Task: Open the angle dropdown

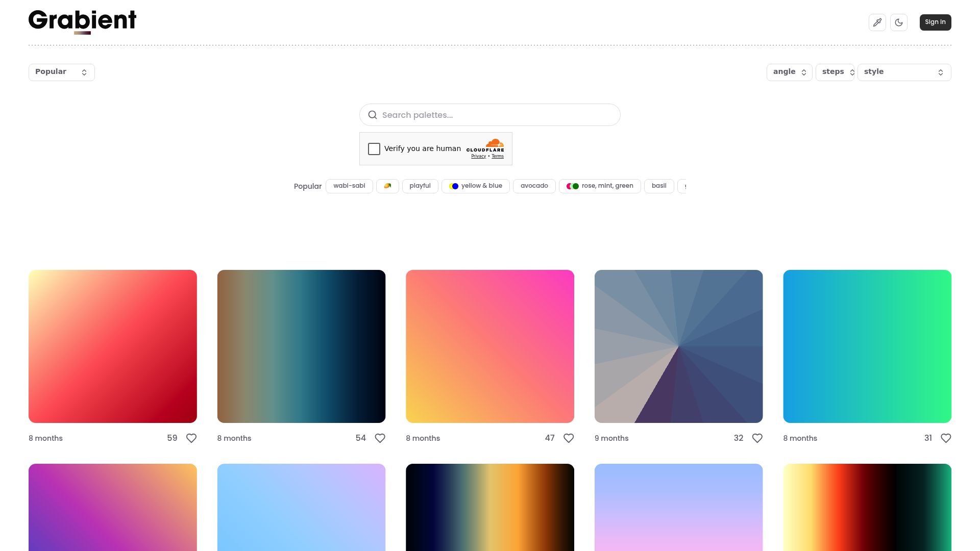Action: (x=789, y=72)
